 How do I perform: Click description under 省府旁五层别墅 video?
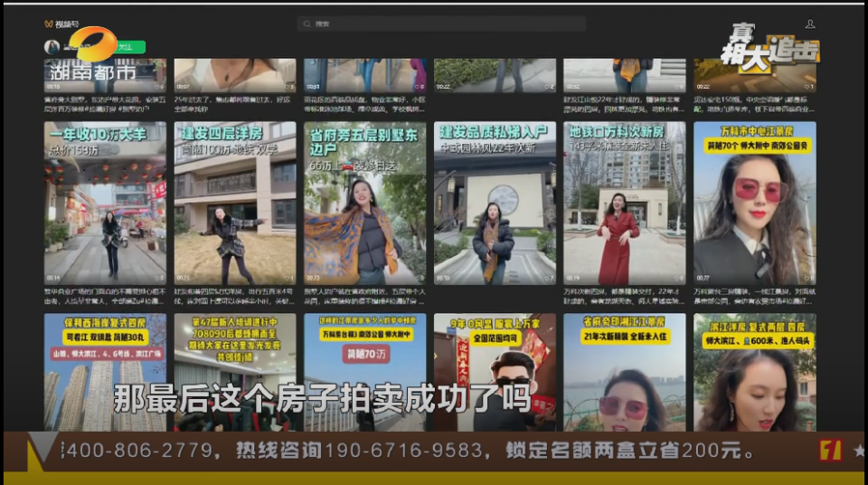(364, 296)
